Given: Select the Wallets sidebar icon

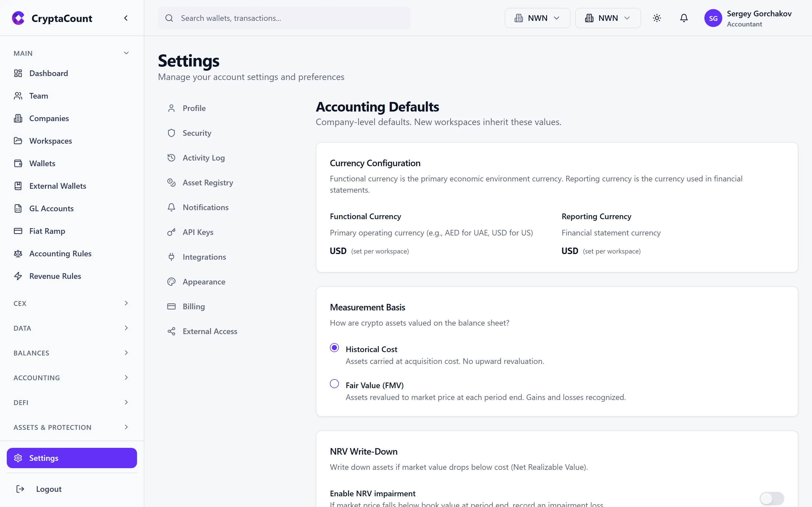Looking at the screenshot, I should [x=18, y=163].
